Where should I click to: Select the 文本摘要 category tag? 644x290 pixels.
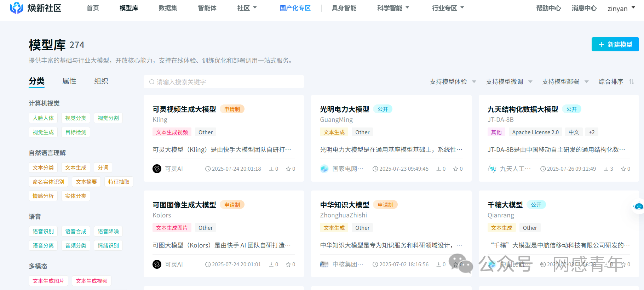point(86,182)
